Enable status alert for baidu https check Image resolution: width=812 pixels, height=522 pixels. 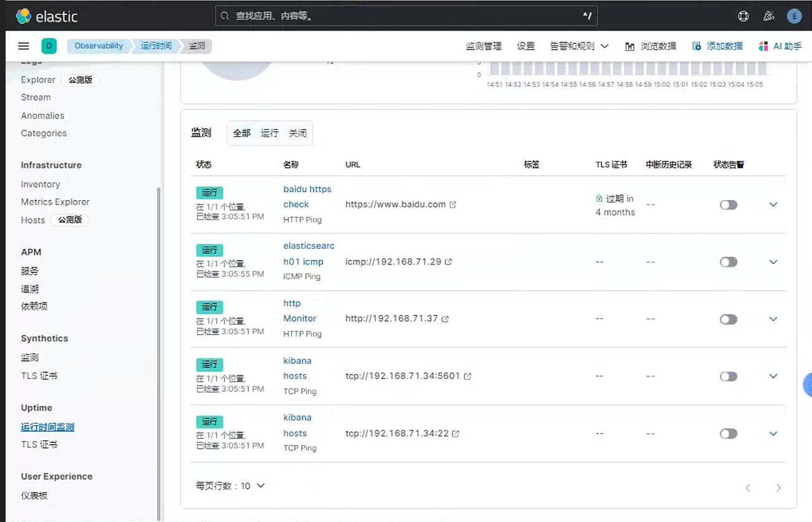coord(728,205)
